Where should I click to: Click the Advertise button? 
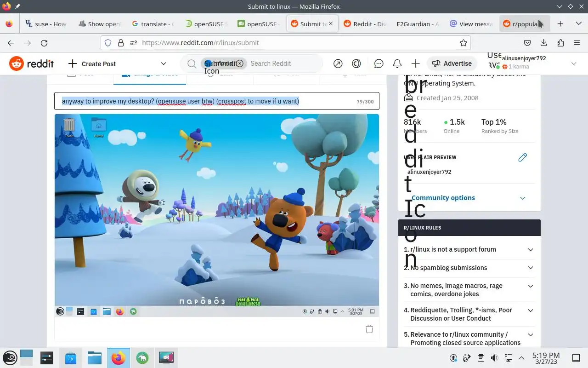click(452, 63)
